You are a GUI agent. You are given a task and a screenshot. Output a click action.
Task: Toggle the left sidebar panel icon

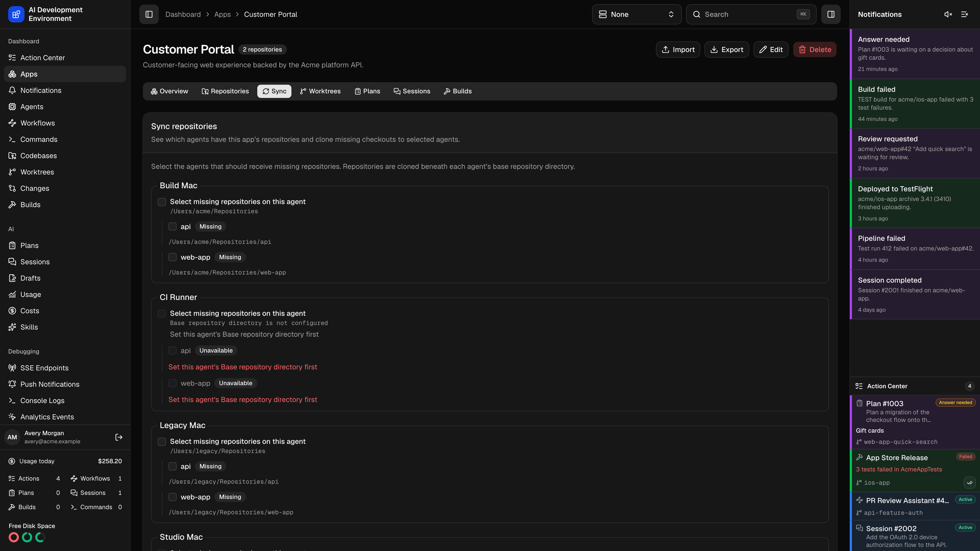point(149,15)
